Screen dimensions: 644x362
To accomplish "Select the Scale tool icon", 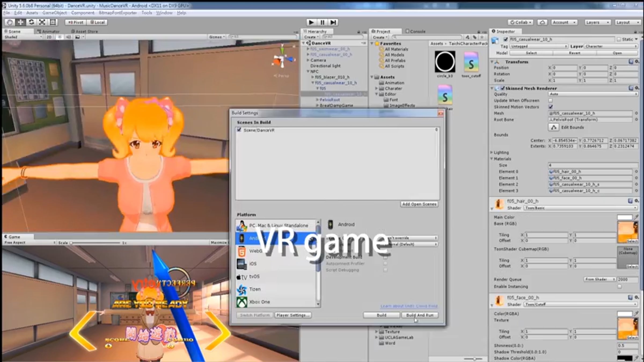I will point(42,22).
